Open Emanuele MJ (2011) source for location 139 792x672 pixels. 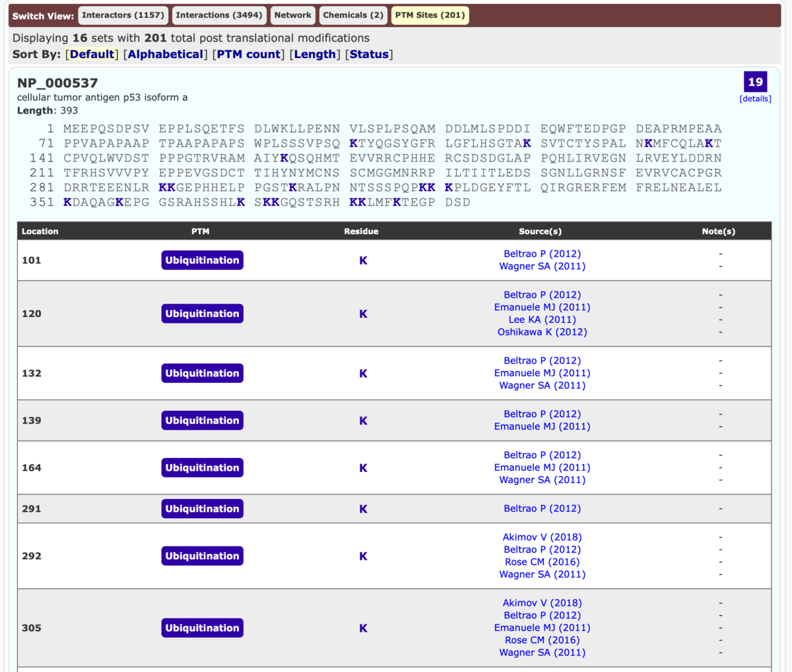[x=543, y=426]
